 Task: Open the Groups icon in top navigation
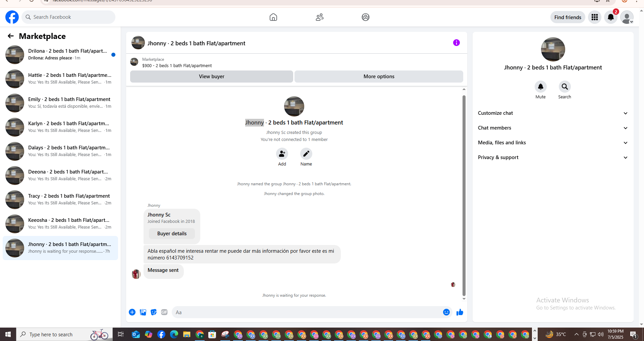point(366,17)
